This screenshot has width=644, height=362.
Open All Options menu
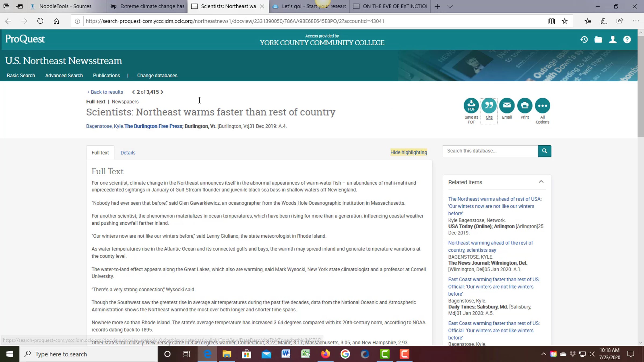pyautogui.click(x=542, y=111)
